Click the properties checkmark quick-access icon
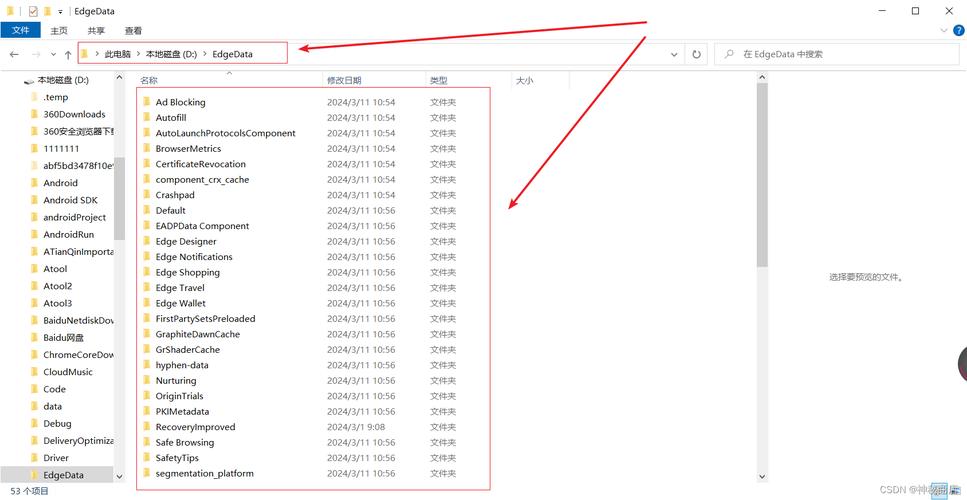967x500 pixels. pos(33,11)
